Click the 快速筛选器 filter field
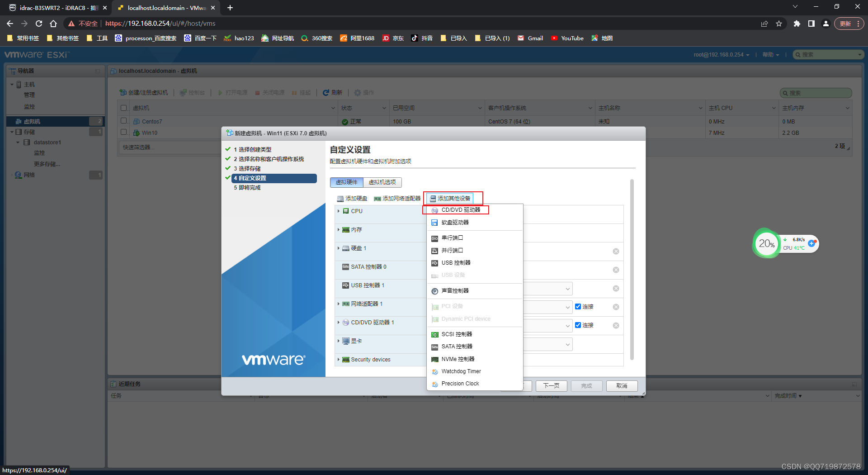This screenshot has width=868, height=475. coord(170,147)
